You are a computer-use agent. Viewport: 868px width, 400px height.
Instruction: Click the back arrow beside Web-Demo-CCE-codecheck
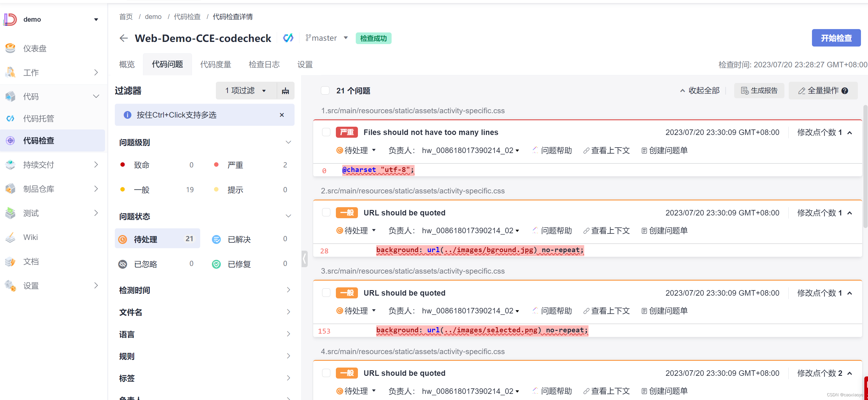point(123,38)
